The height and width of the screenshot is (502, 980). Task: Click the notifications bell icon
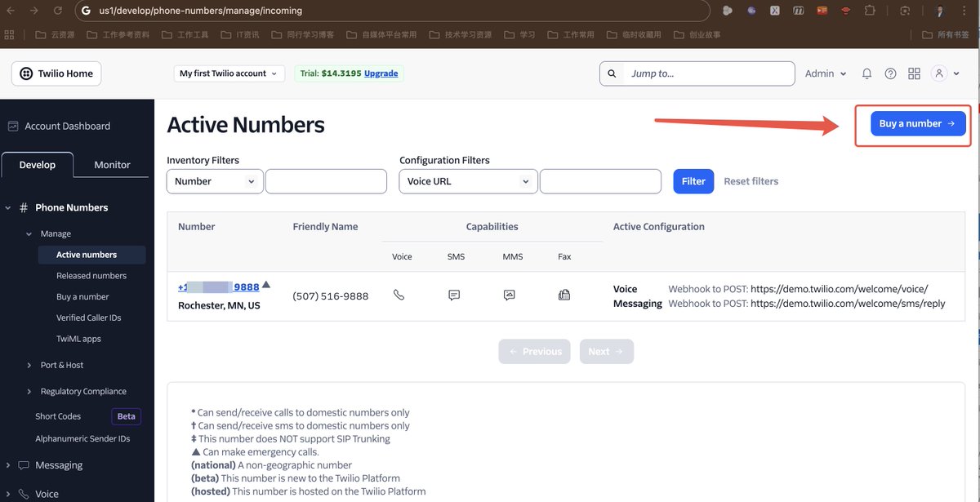point(866,73)
